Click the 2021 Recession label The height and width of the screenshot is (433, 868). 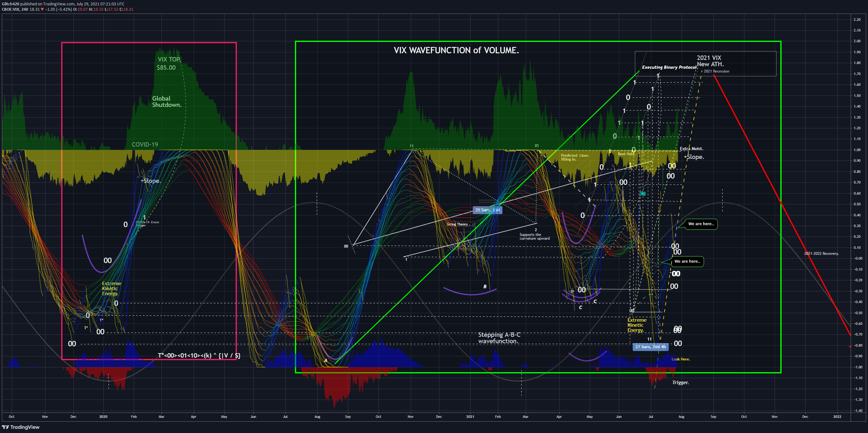pyautogui.click(x=716, y=71)
